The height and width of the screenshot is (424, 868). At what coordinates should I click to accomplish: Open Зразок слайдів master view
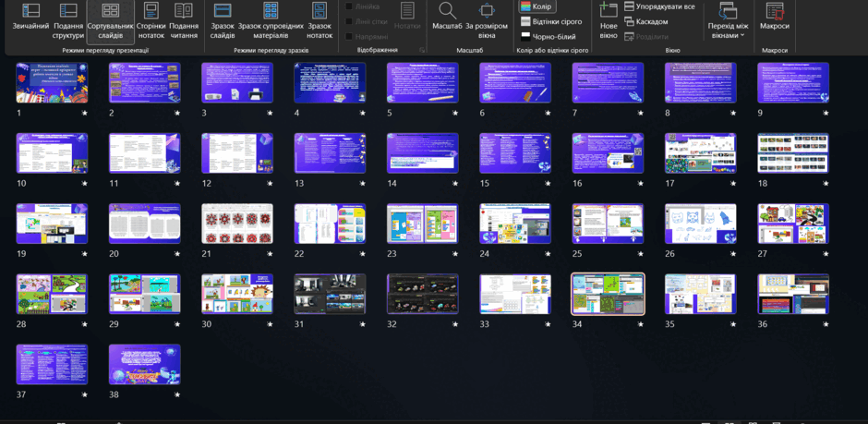[x=223, y=20]
